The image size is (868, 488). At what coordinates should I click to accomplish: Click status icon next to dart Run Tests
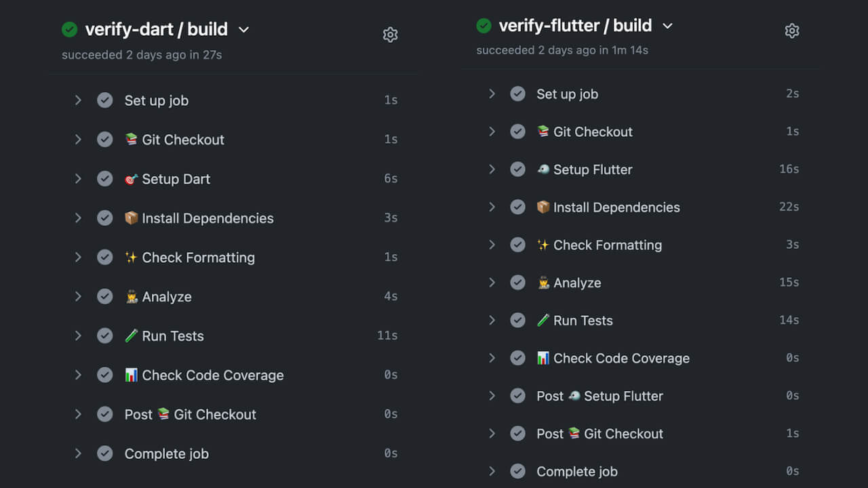[x=104, y=336]
